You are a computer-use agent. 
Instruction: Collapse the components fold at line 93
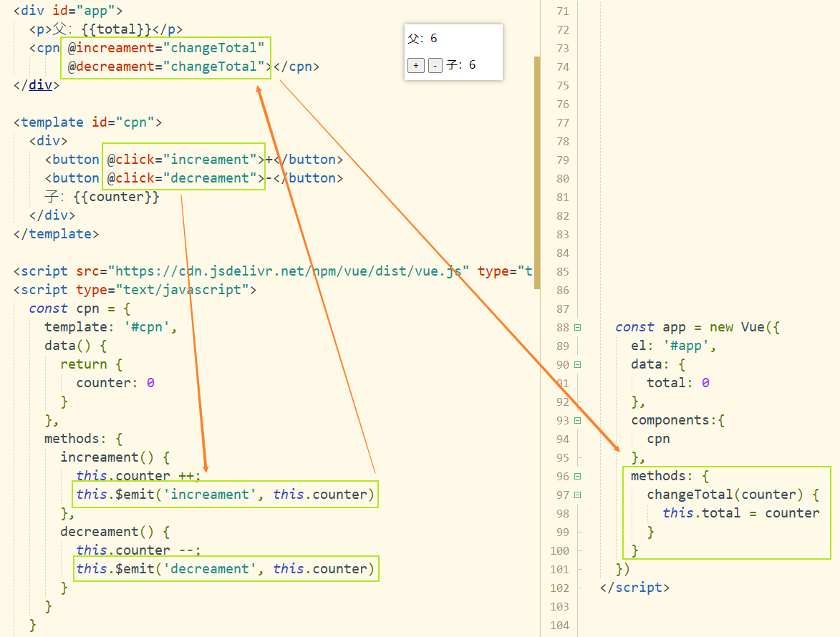coord(577,420)
